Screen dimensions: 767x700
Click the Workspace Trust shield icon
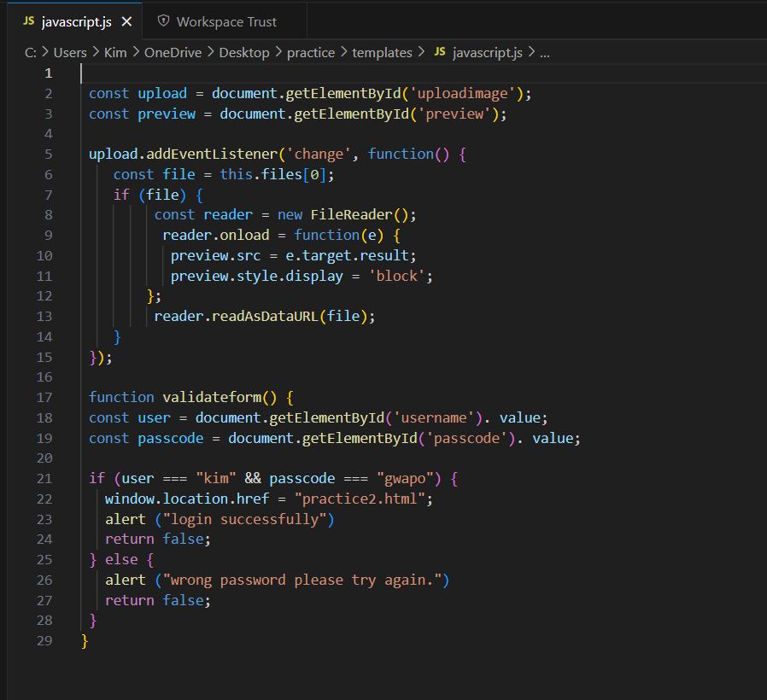[163, 21]
